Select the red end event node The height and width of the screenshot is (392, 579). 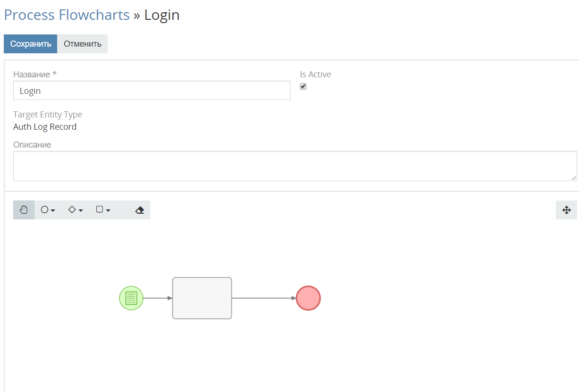308,298
